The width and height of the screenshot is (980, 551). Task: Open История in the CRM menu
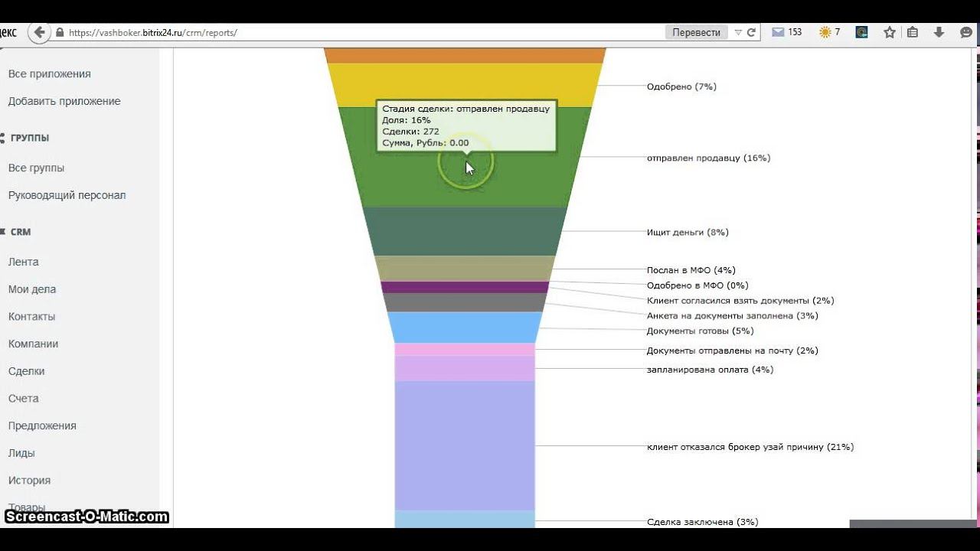tap(29, 481)
